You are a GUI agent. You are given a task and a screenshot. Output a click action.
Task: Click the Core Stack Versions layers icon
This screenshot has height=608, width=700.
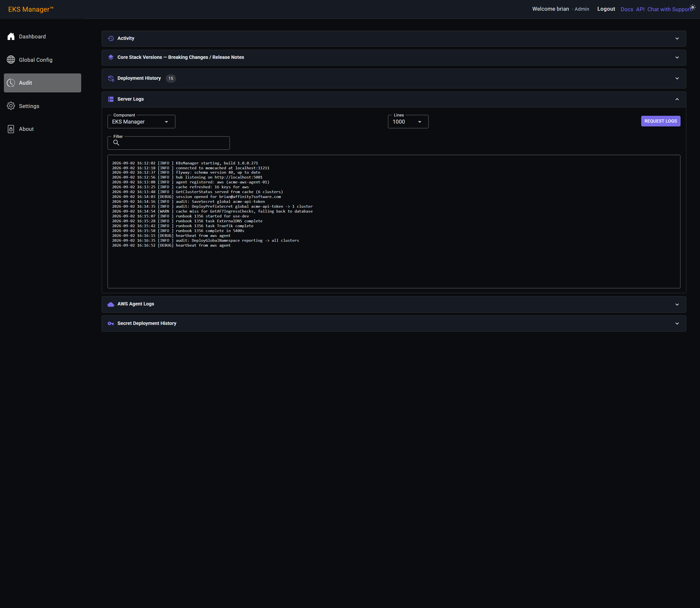(111, 57)
